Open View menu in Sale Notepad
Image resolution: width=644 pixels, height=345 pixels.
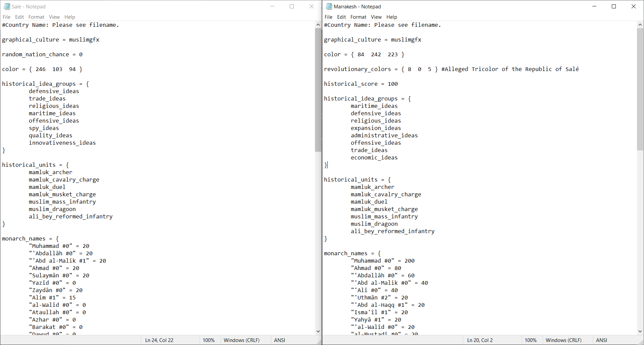pos(54,17)
